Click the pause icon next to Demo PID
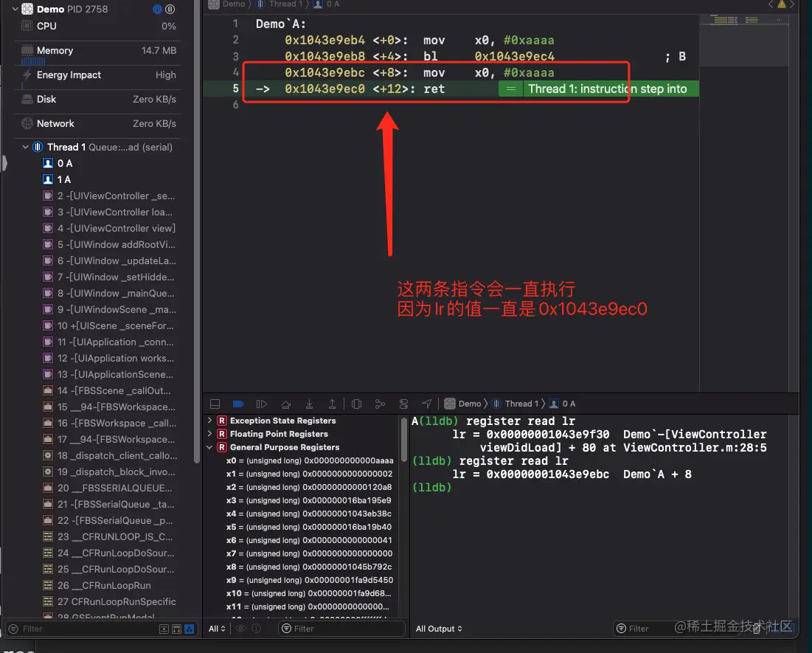This screenshot has width=812, height=653. tap(170, 10)
